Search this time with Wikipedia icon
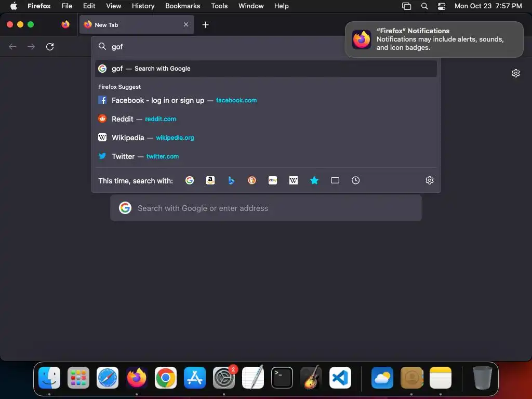The image size is (532, 399). tap(294, 180)
